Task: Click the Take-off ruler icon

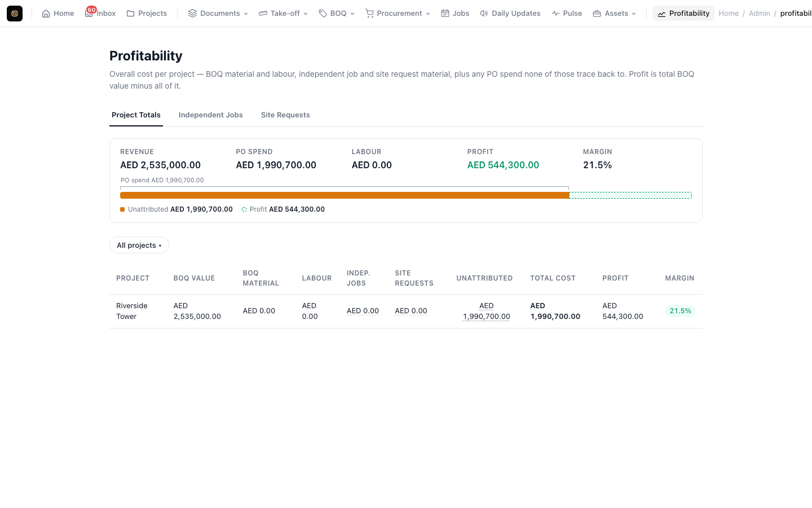Action: point(263,14)
